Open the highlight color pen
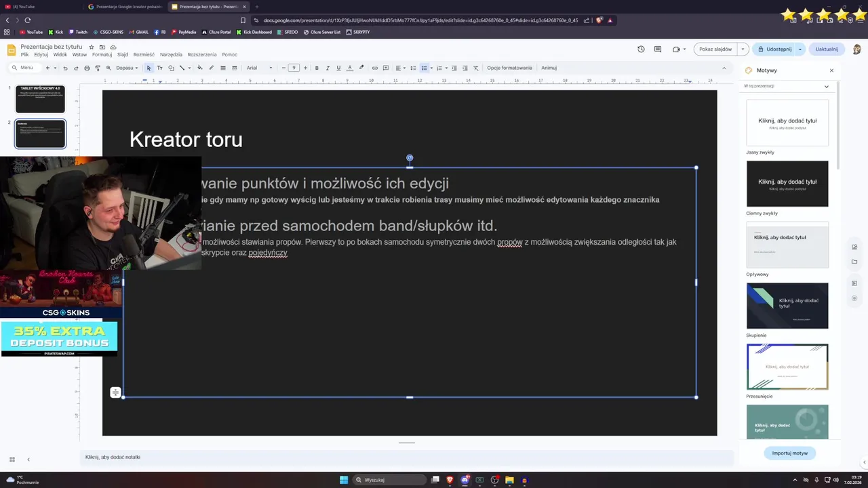The width and height of the screenshot is (868, 488). coord(361,68)
